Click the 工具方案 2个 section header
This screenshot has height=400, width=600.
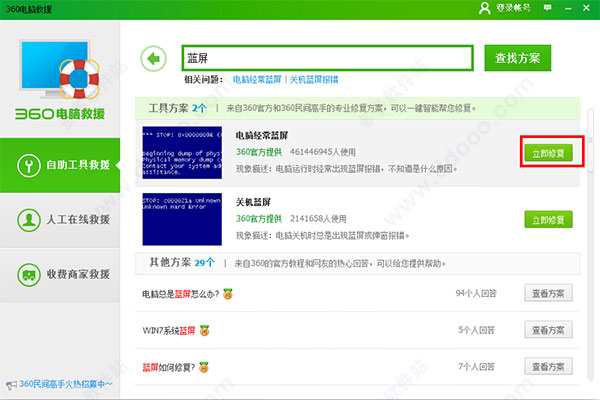pos(357,108)
